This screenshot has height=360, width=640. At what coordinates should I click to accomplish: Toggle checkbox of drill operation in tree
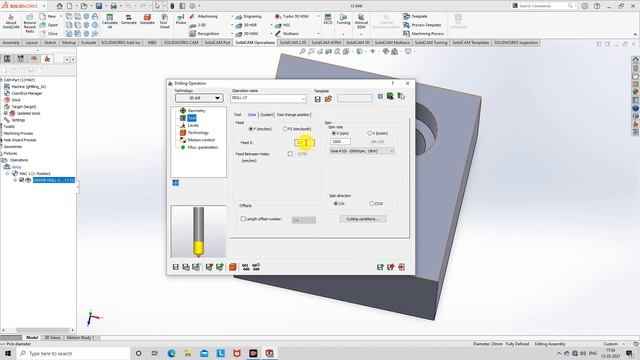pos(22,180)
